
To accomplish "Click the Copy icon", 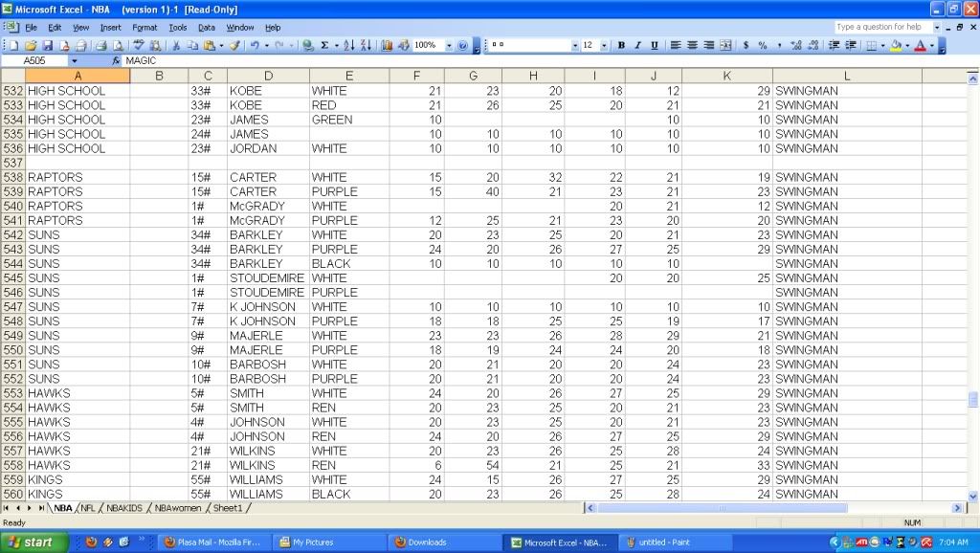I will (x=193, y=46).
